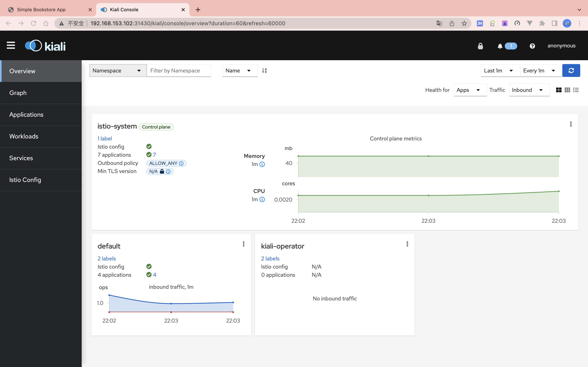The height and width of the screenshot is (367, 588).
Task: Click the help question mark icon
Action: click(x=532, y=46)
